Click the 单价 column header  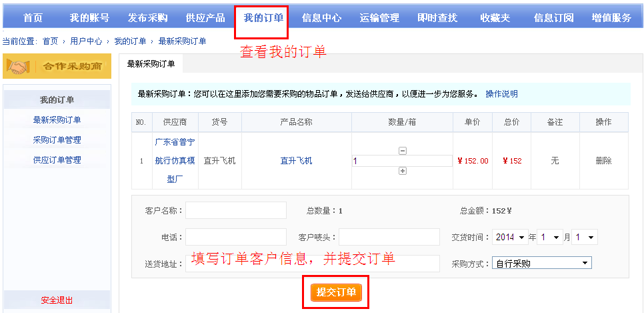point(473,122)
